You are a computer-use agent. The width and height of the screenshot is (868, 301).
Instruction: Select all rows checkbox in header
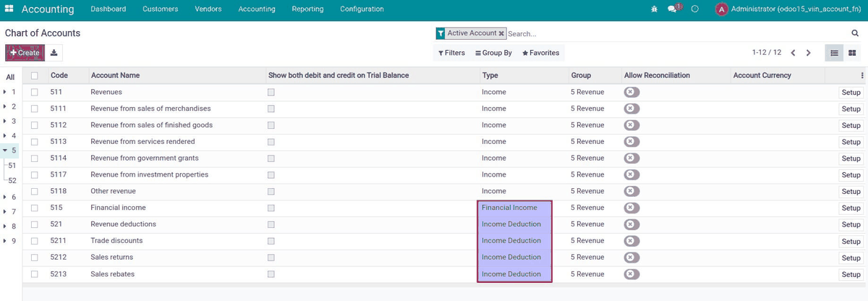click(x=34, y=75)
